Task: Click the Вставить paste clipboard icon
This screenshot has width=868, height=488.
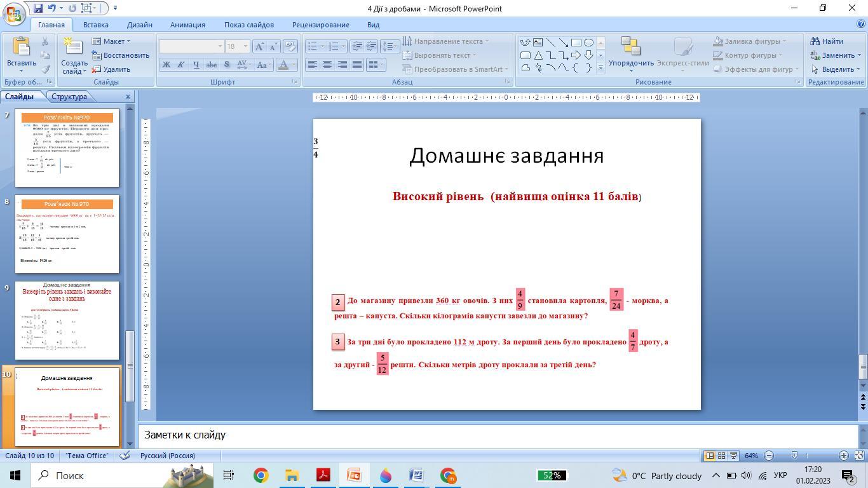Action: (x=21, y=48)
